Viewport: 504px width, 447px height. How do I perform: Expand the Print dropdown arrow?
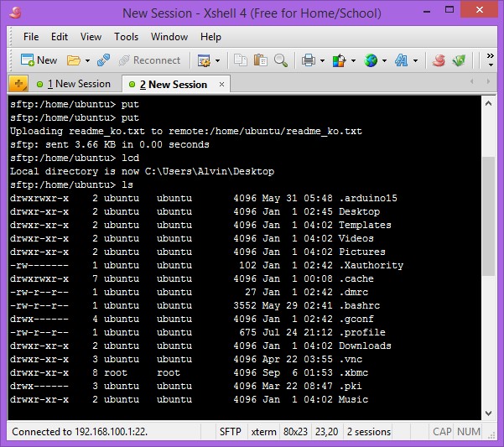pyautogui.click(x=322, y=60)
